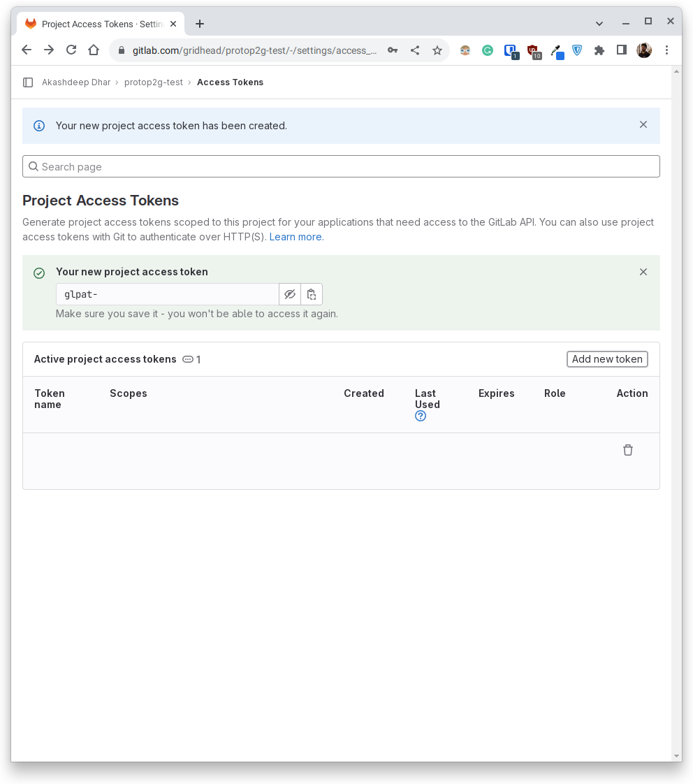
Task: Open the Last Used help question mark
Action: click(421, 416)
